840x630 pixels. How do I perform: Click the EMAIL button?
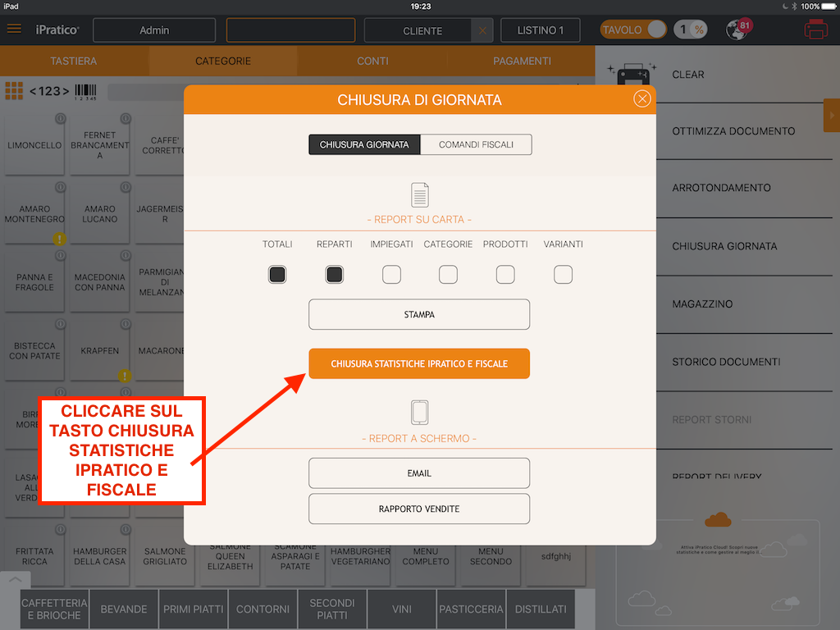coord(419,473)
